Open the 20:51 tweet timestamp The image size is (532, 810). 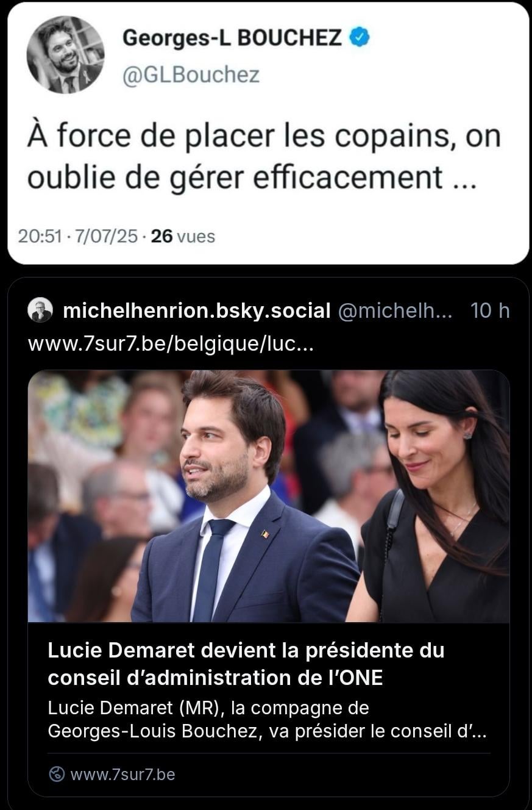[x=40, y=236]
